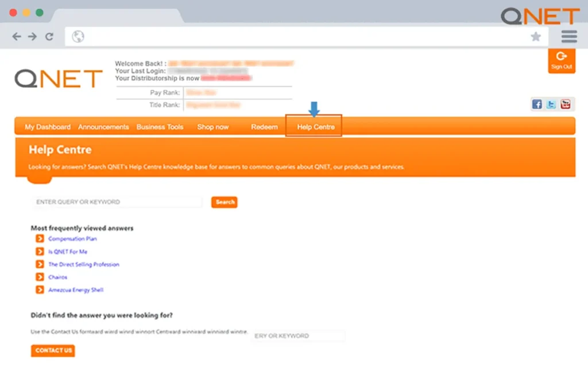The width and height of the screenshot is (588, 366).
Task: Click the Your Last Login text
Action: 140,71
